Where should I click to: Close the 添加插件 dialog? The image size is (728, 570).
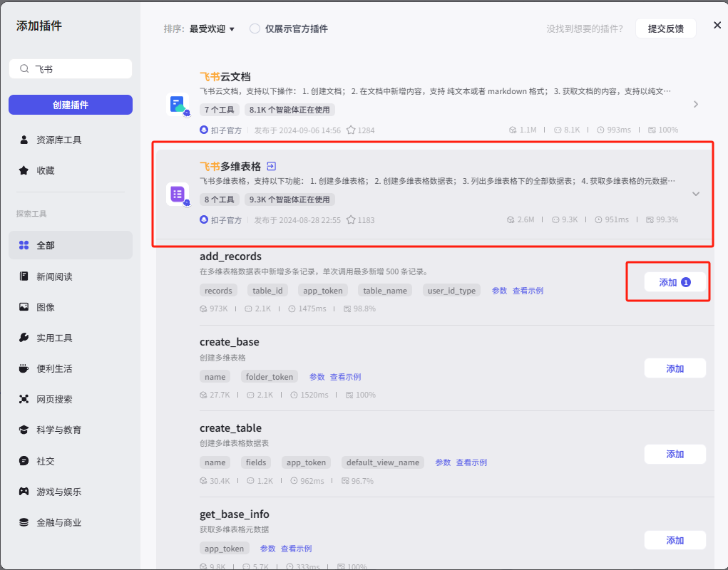(x=717, y=25)
